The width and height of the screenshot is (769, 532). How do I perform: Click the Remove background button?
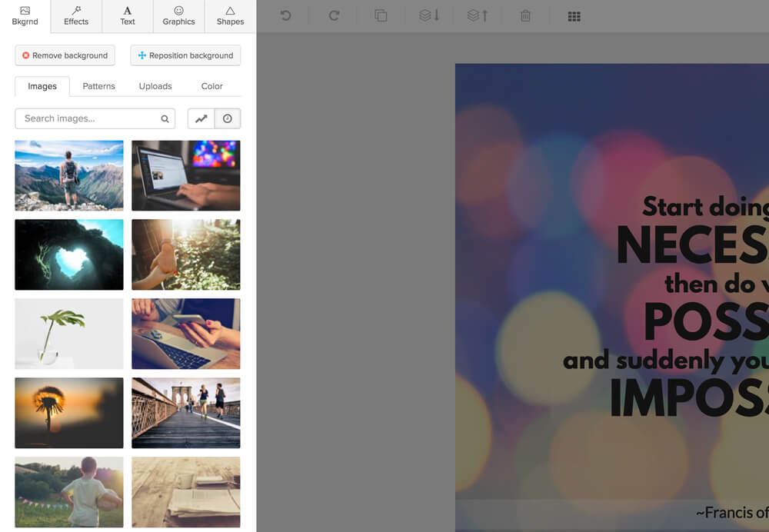click(65, 55)
